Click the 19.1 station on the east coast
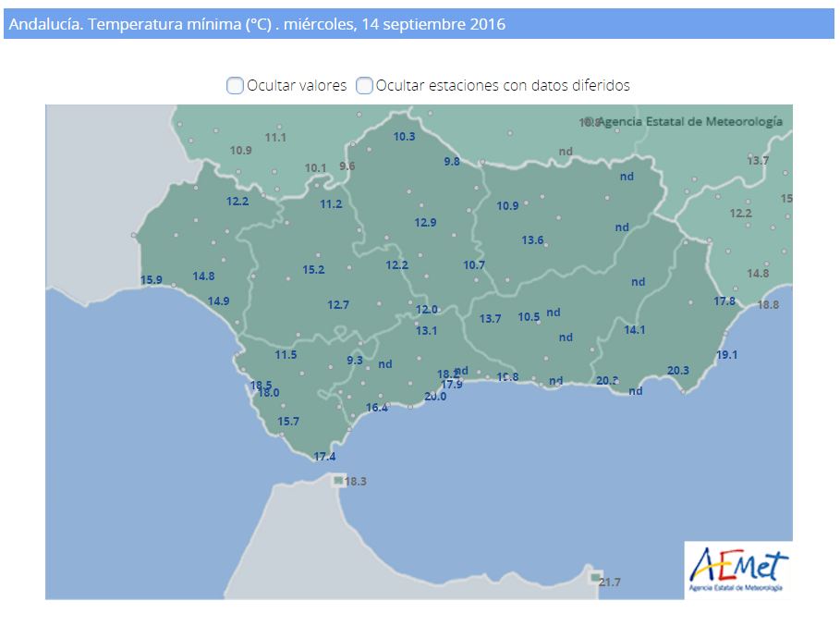Viewport: 840px width, 626px height. (727, 354)
